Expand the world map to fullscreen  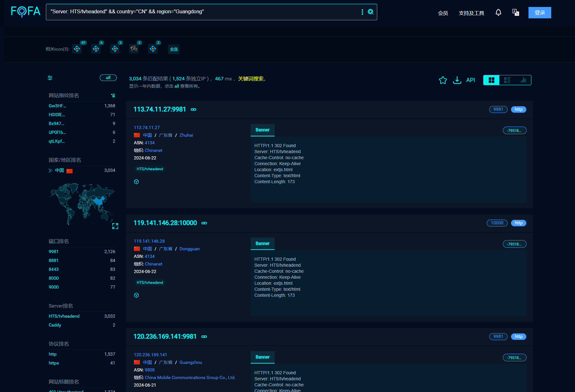pos(115,226)
